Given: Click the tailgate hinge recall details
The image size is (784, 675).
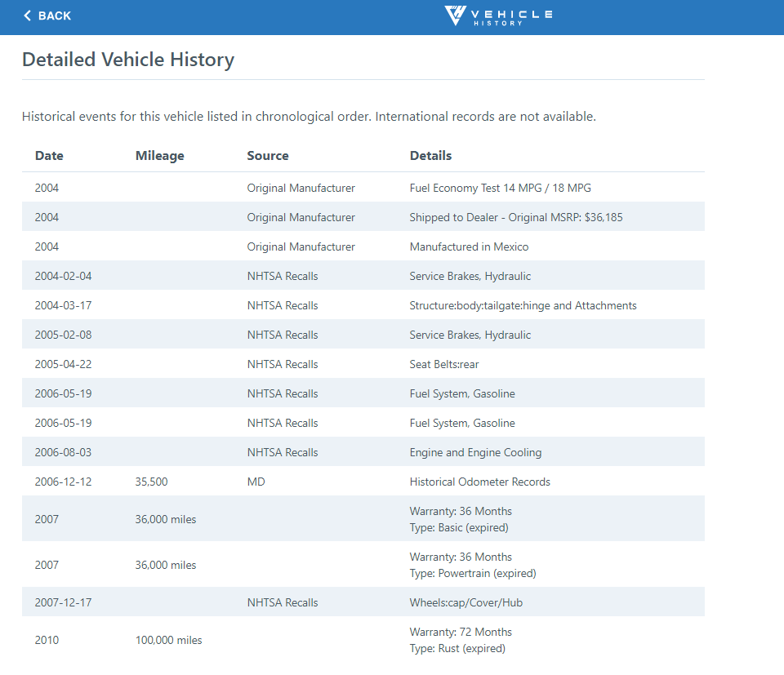Looking at the screenshot, I should click(x=523, y=305).
